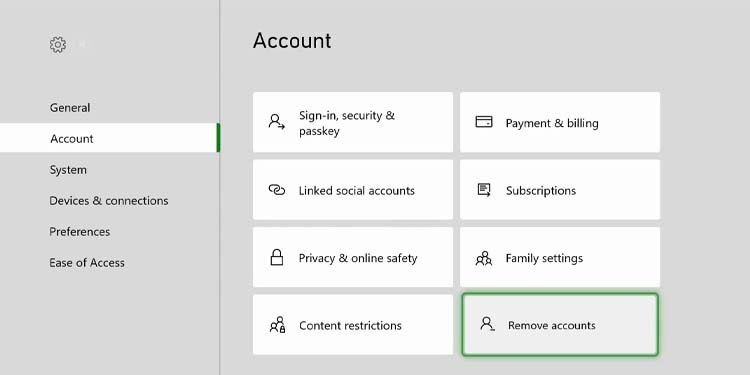The height and width of the screenshot is (375, 750).
Task: Click the settings gear icon
Action: [58, 44]
